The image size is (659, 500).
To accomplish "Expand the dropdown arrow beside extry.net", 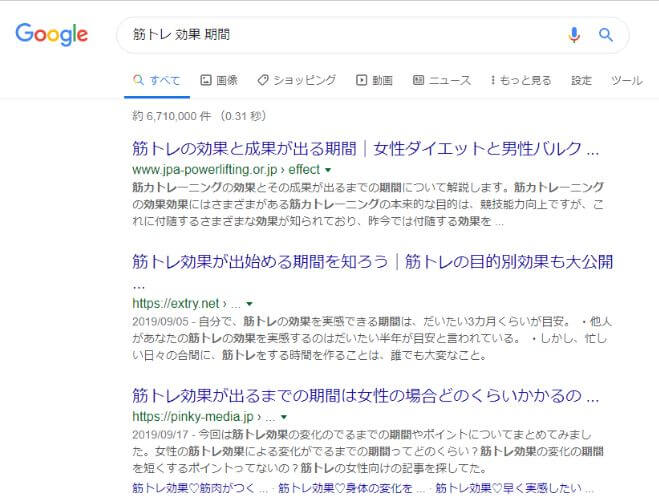I will pyautogui.click(x=249, y=304).
